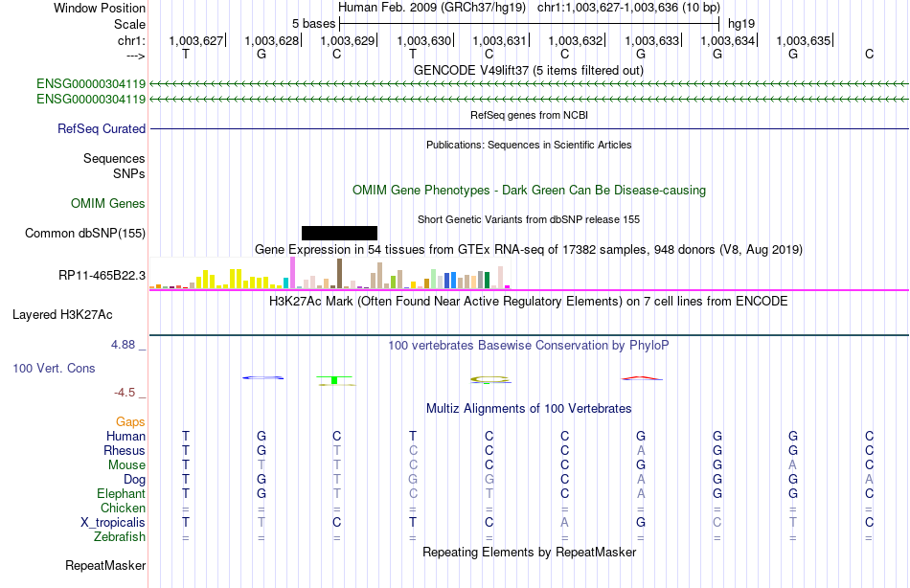Click the 'A' base in Rhesus row

[641, 450]
